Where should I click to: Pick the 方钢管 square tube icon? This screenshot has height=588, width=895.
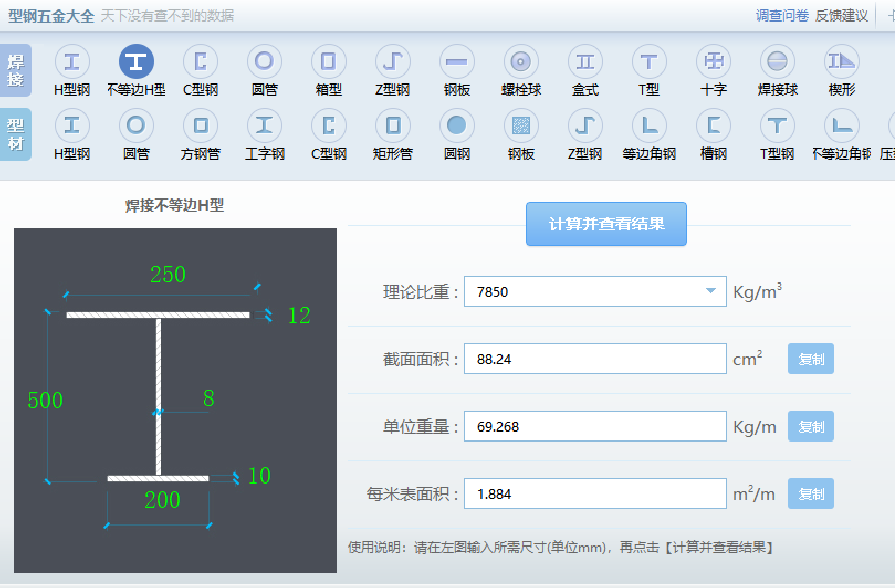click(201, 125)
